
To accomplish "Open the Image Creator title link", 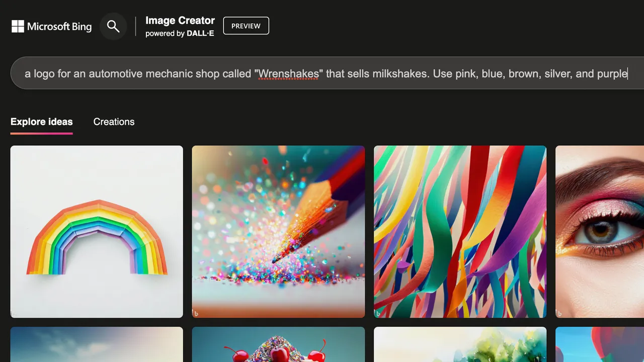I will click(180, 21).
